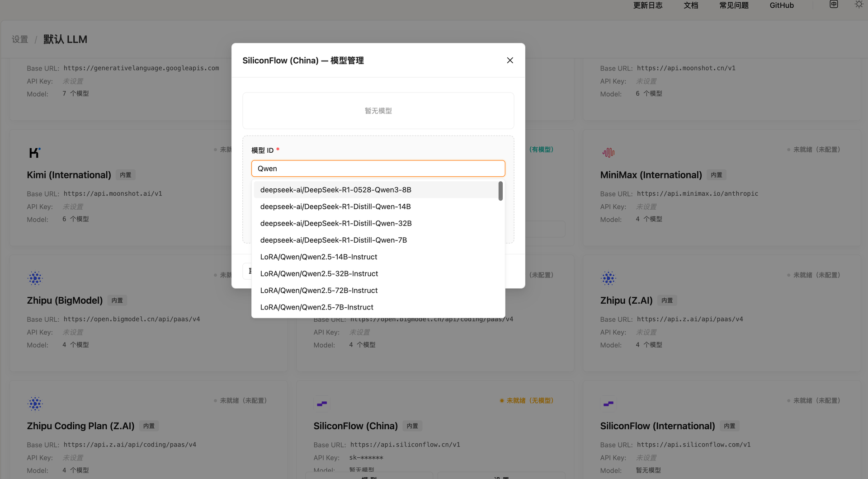868x479 pixels.
Task: Click the Zhipu (Z.AI) logo icon
Action: click(x=609, y=278)
